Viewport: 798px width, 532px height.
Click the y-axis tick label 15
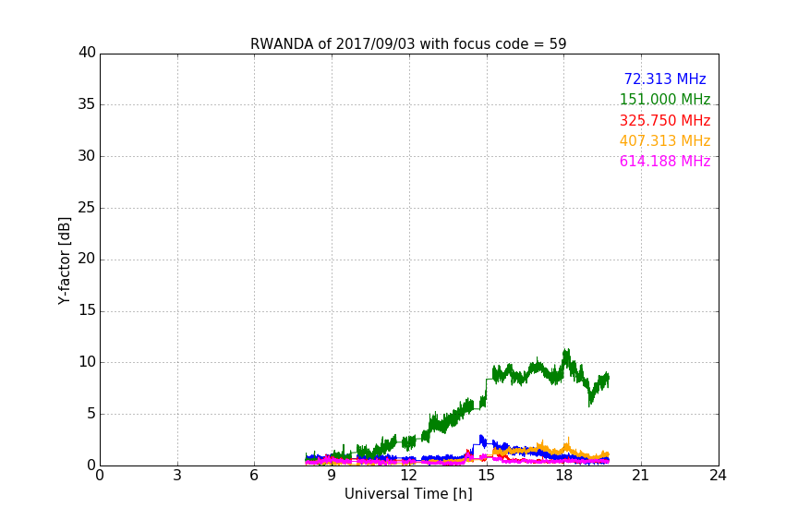pos(87,310)
